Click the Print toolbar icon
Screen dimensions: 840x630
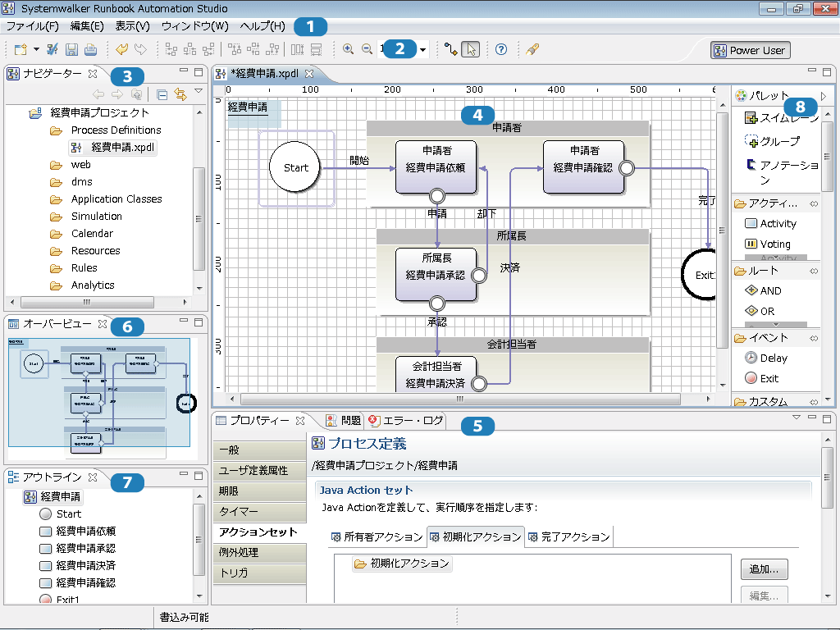coord(90,50)
